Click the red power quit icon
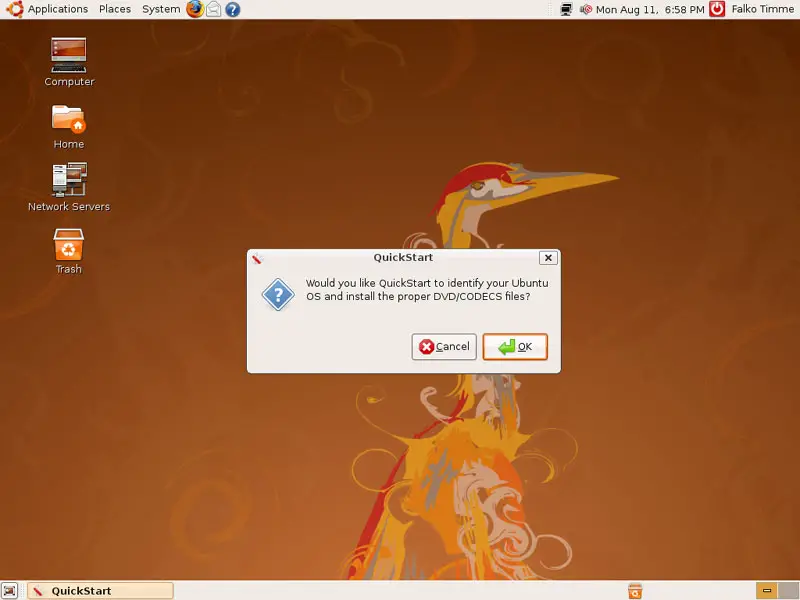 click(717, 9)
